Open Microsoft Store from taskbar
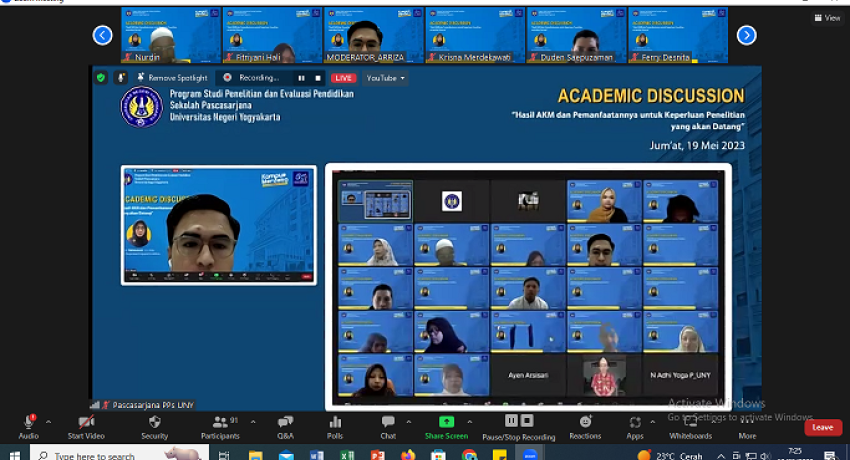 tap(438, 454)
